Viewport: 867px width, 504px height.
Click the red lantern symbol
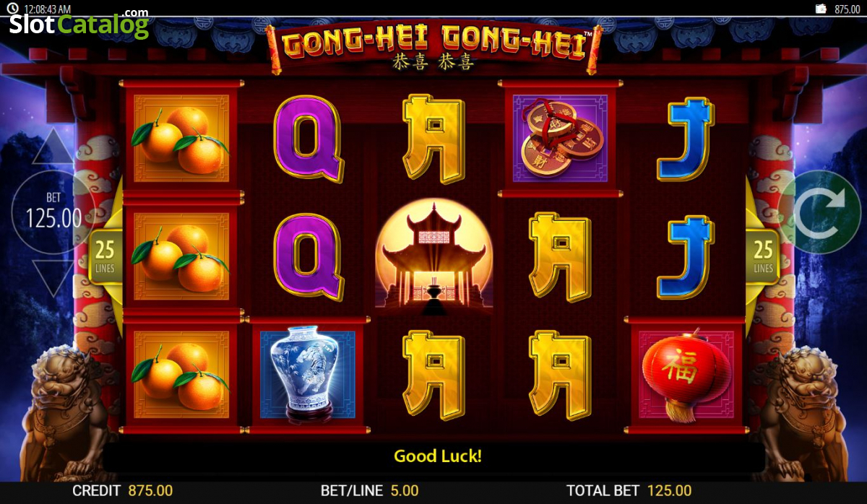(686, 375)
